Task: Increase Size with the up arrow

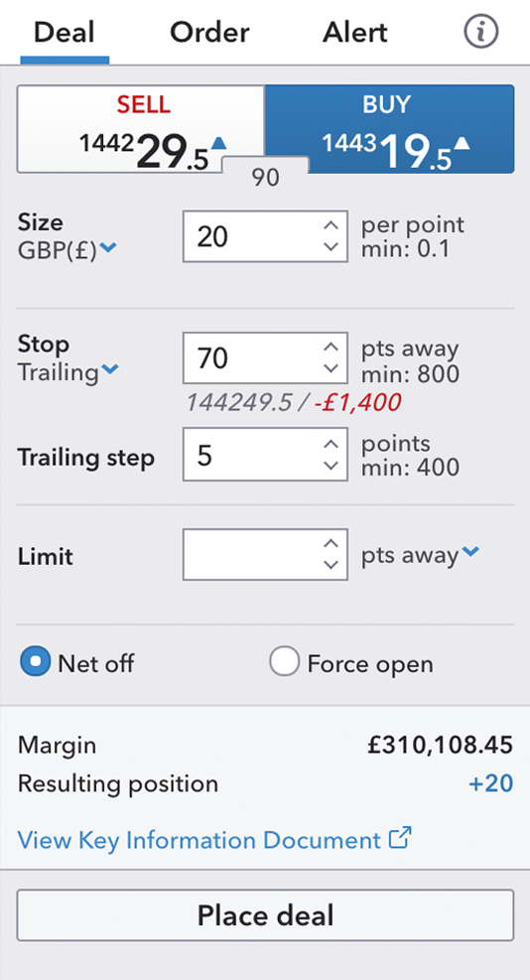Action: click(331, 225)
